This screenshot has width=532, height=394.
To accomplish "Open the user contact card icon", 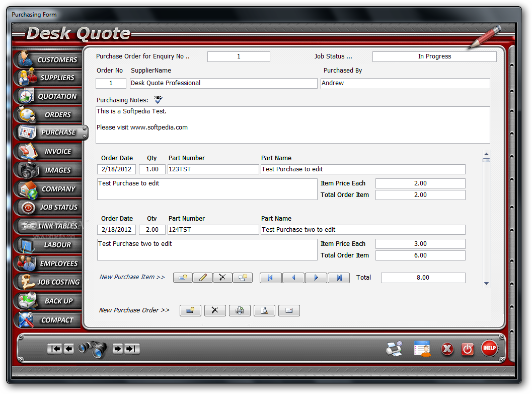I will point(422,349).
